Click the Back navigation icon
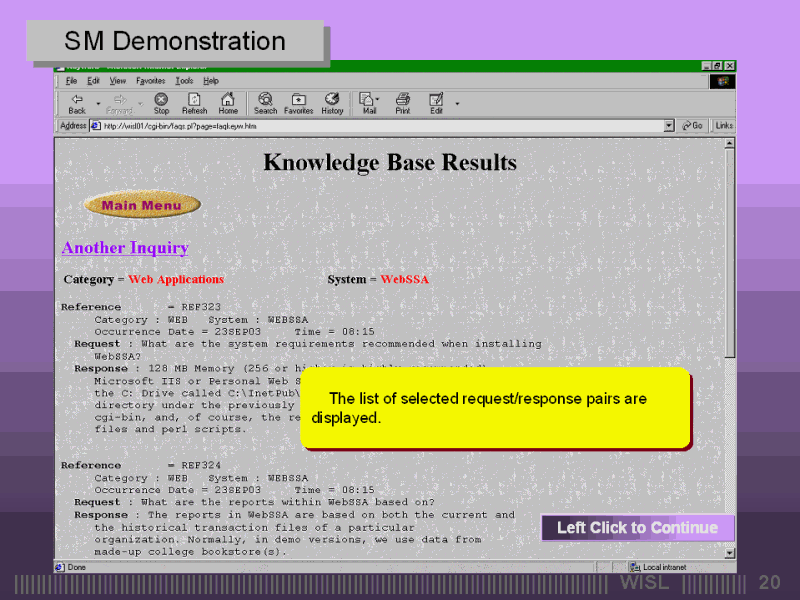The height and width of the screenshot is (600, 800). pos(76,100)
